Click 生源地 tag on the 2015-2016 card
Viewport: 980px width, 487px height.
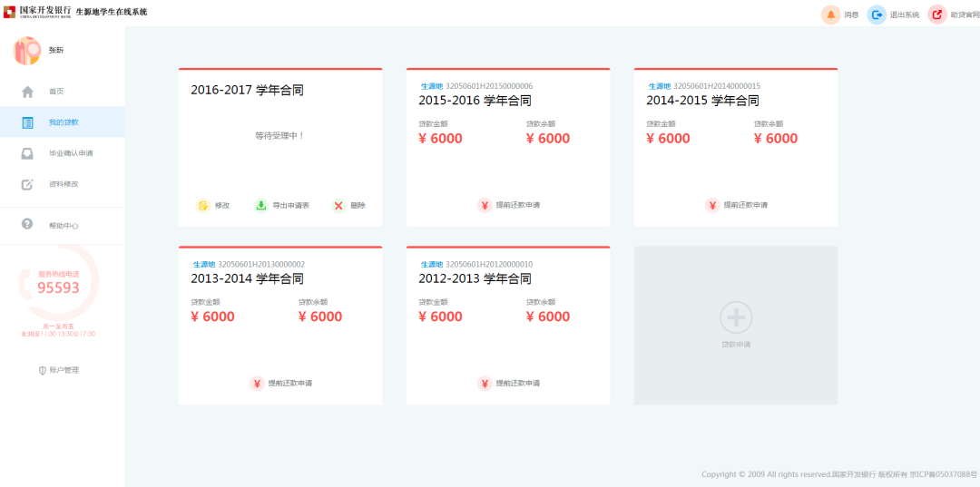click(432, 86)
